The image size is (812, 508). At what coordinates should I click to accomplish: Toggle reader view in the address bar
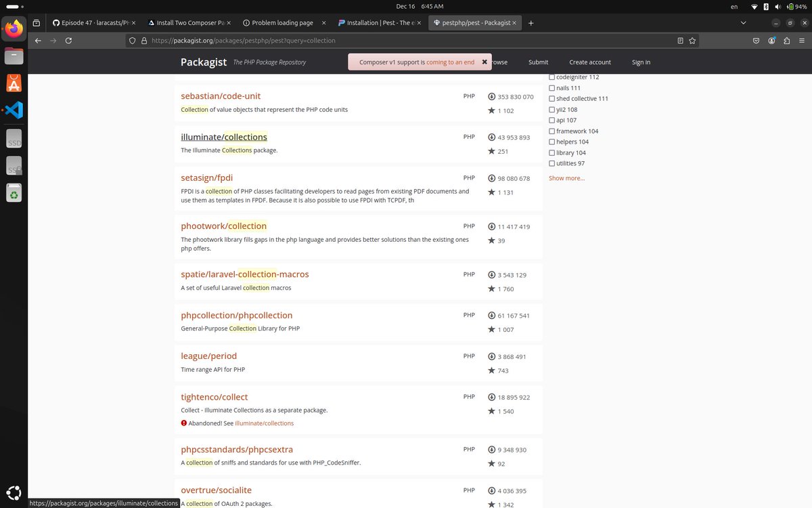click(x=680, y=41)
